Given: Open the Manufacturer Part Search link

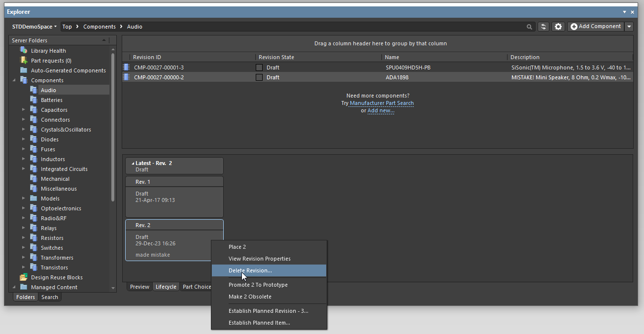Looking at the screenshot, I should pyautogui.click(x=382, y=103).
